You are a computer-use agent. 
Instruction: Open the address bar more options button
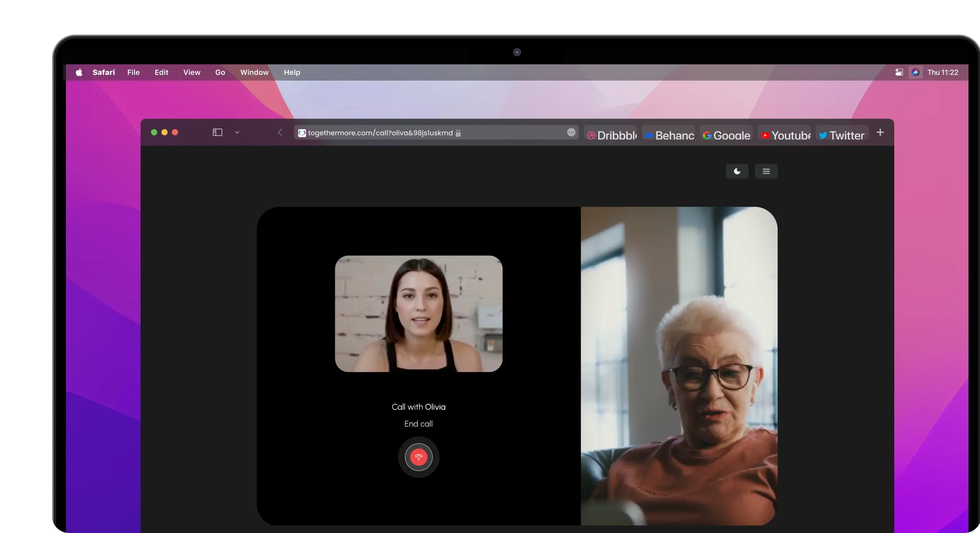pos(571,132)
